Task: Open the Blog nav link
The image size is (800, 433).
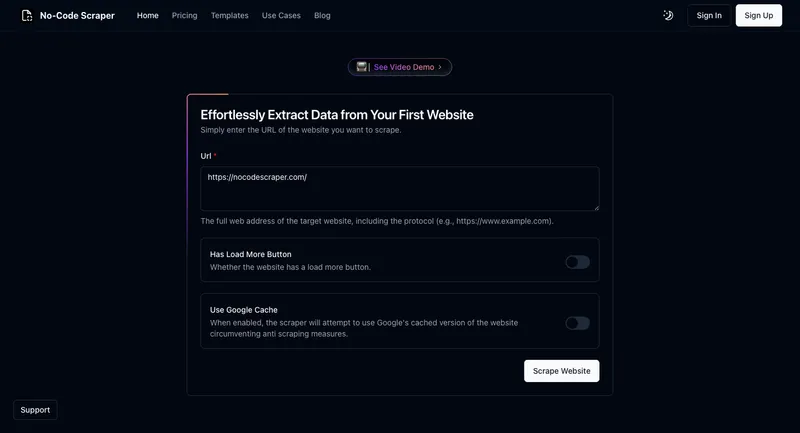Action: (x=322, y=15)
